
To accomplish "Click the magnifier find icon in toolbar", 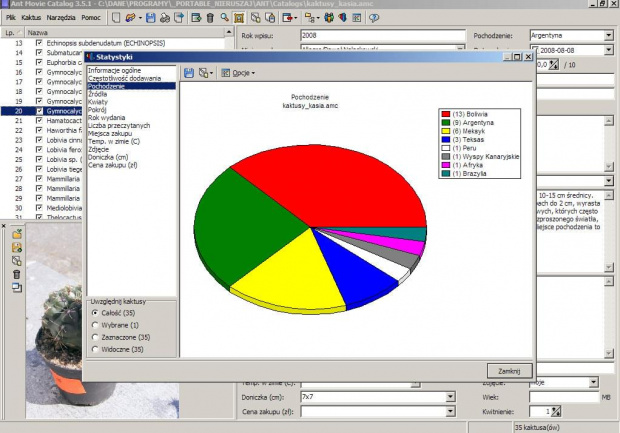I will [225, 18].
